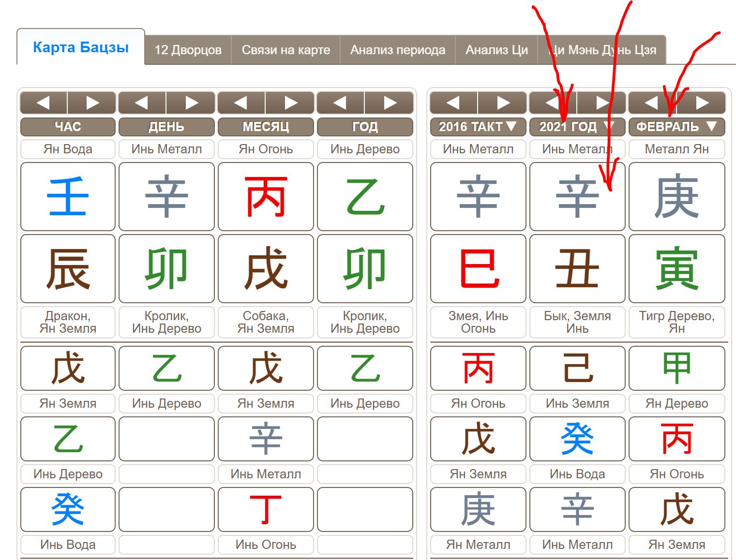736x560 pixels.
Task: Click the ДЕНЬ column header button
Action: pos(166,127)
